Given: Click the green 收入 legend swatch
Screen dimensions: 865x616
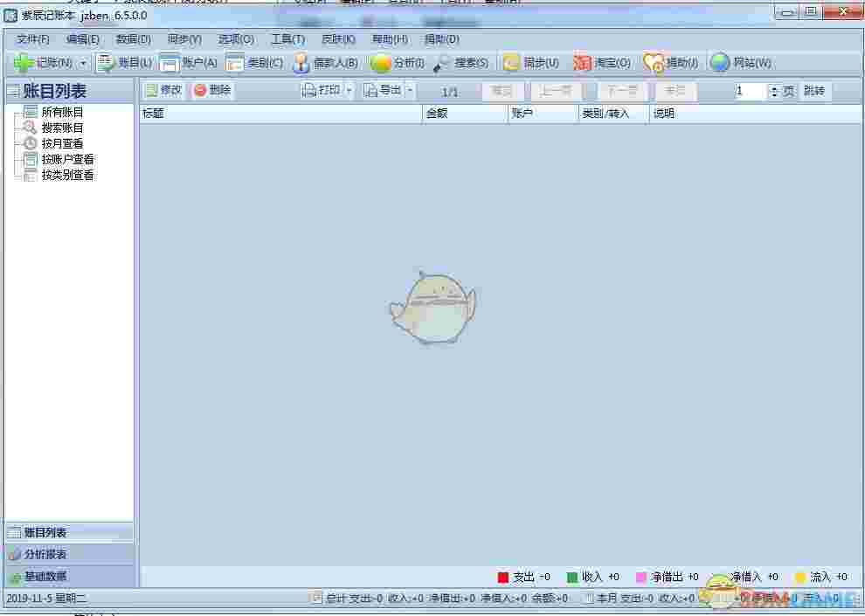Looking at the screenshot, I should (572, 578).
